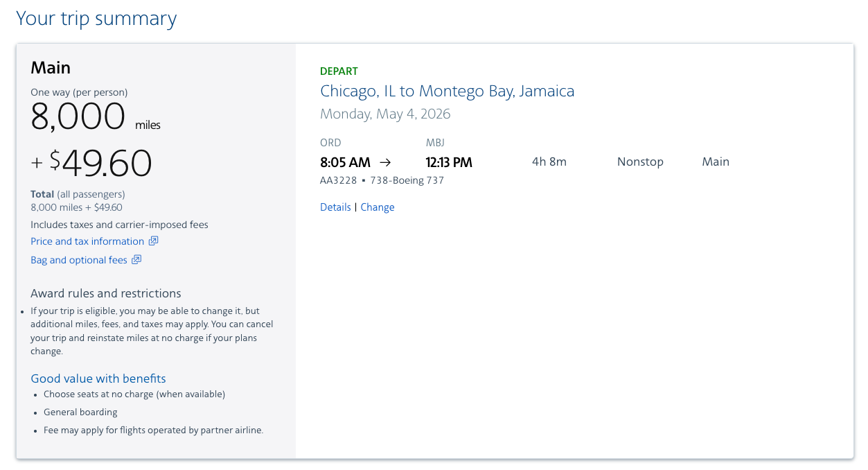Click flight number AA3228

338,180
